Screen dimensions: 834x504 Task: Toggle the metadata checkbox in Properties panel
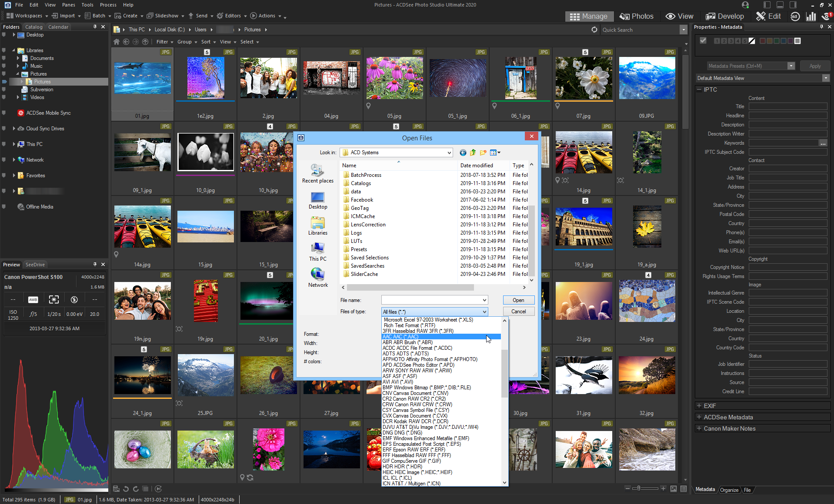(704, 40)
